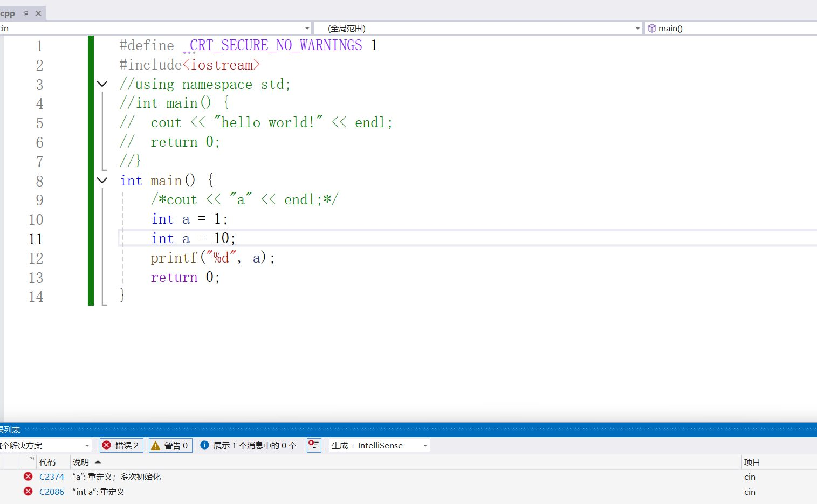Toggle the 展示 1 个消息中的 0 个 messages filter
This screenshot has width=817, height=504.
tap(249, 445)
